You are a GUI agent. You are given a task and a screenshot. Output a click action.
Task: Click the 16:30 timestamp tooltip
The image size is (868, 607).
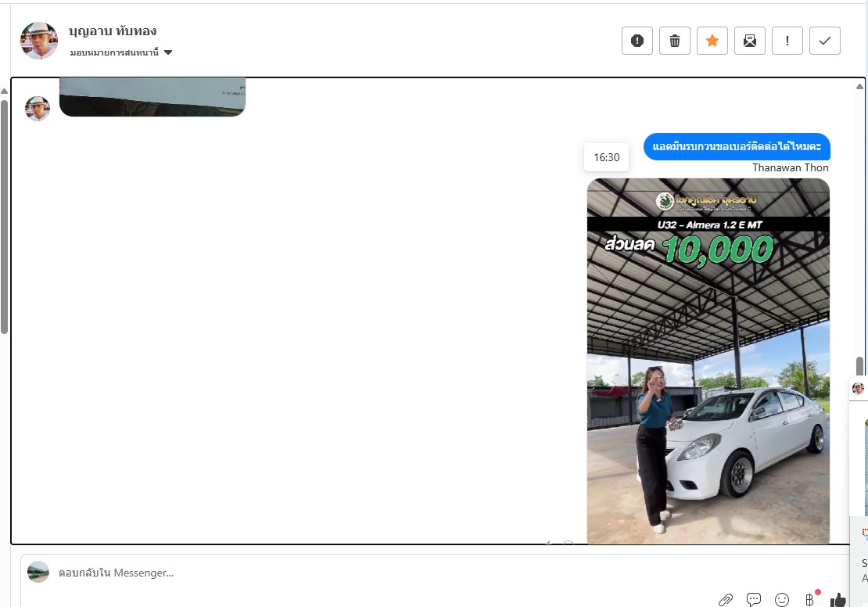point(607,157)
